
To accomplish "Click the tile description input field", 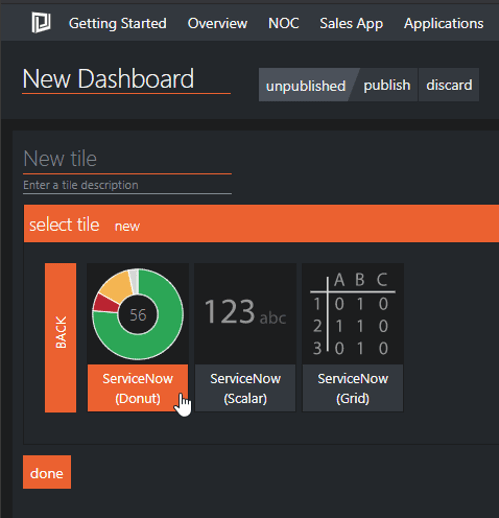I will (x=127, y=185).
